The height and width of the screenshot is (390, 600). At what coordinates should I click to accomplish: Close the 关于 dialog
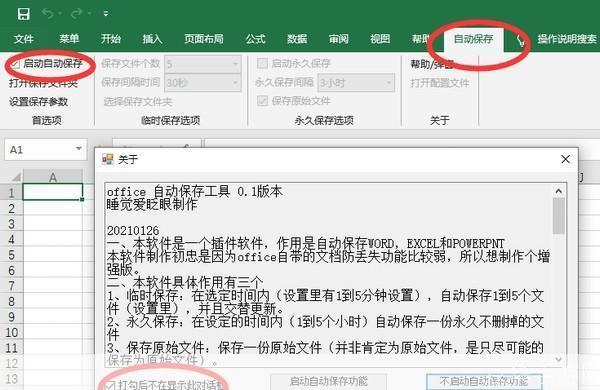pyautogui.click(x=565, y=159)
